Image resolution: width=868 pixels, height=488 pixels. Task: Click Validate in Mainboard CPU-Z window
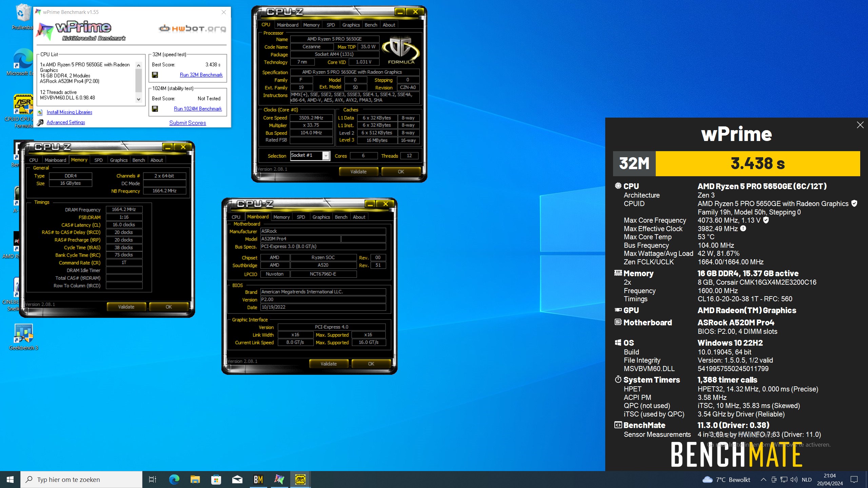pyautogui.click(x=329, y=364)
